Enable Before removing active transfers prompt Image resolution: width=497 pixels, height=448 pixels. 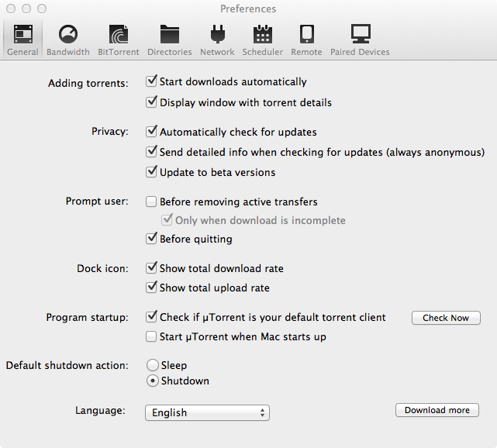tap(151, 202)
